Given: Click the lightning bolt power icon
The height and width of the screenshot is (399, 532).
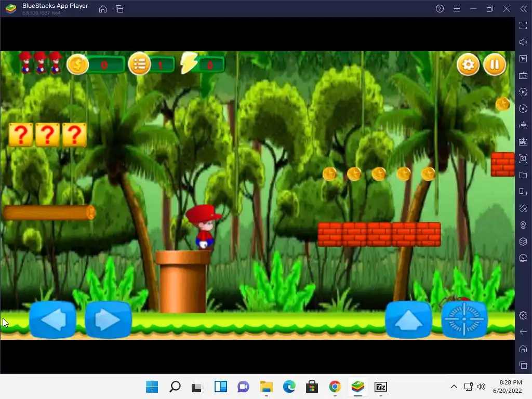Looking at the screenshot, I should (189, 63).
